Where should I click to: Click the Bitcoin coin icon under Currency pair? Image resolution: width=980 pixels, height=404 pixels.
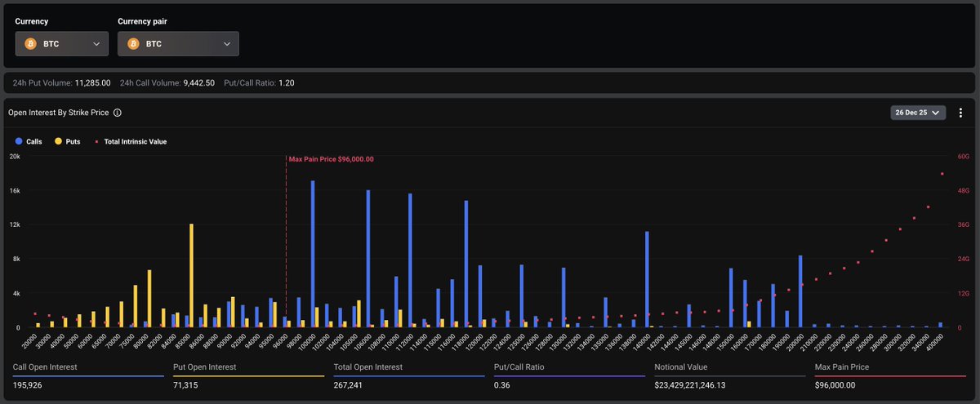point(133,44)
